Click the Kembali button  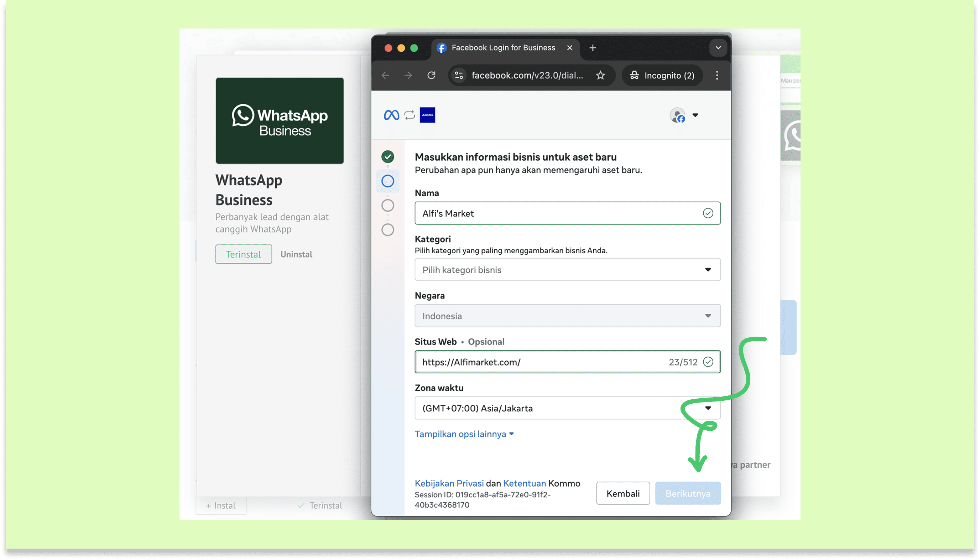tap(623, 493)
